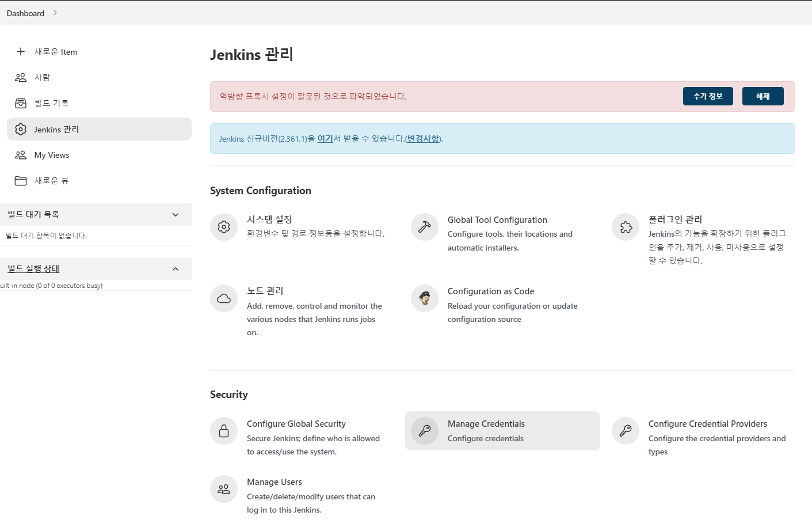
Task: Click the key icon for Manage Credentials
Action: click(425, 431)
